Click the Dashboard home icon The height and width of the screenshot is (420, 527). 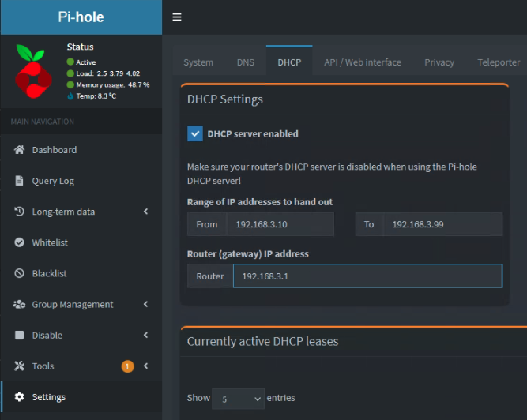[x=19, y=150]
